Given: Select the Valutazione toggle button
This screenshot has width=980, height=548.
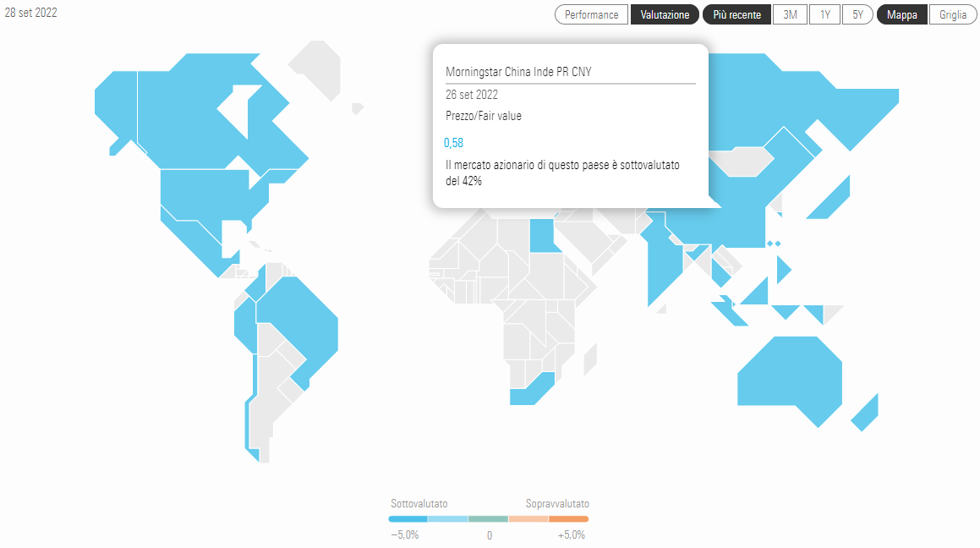Looking at the screenshot, I should click(x=665, y=14).
